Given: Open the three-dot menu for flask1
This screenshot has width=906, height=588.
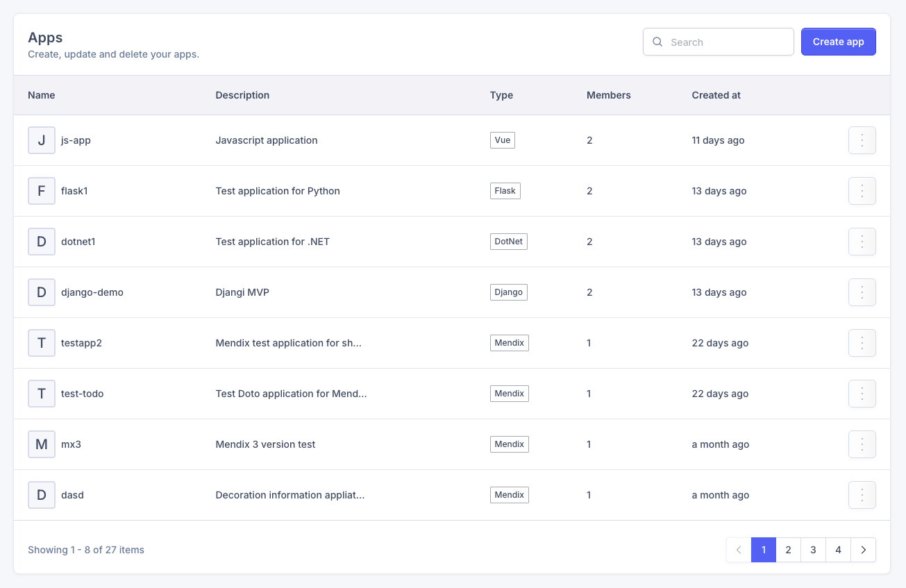Looking at the screenshot, I should click(x=862, y=191).
